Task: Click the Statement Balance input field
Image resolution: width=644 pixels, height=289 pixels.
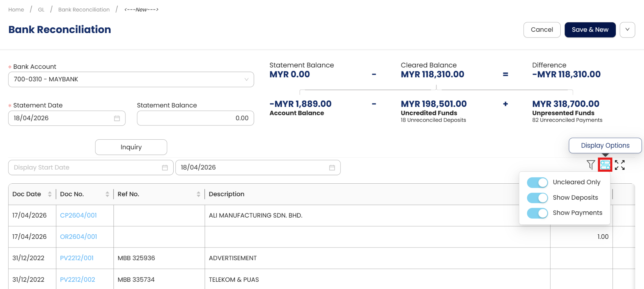Action: 195,118
